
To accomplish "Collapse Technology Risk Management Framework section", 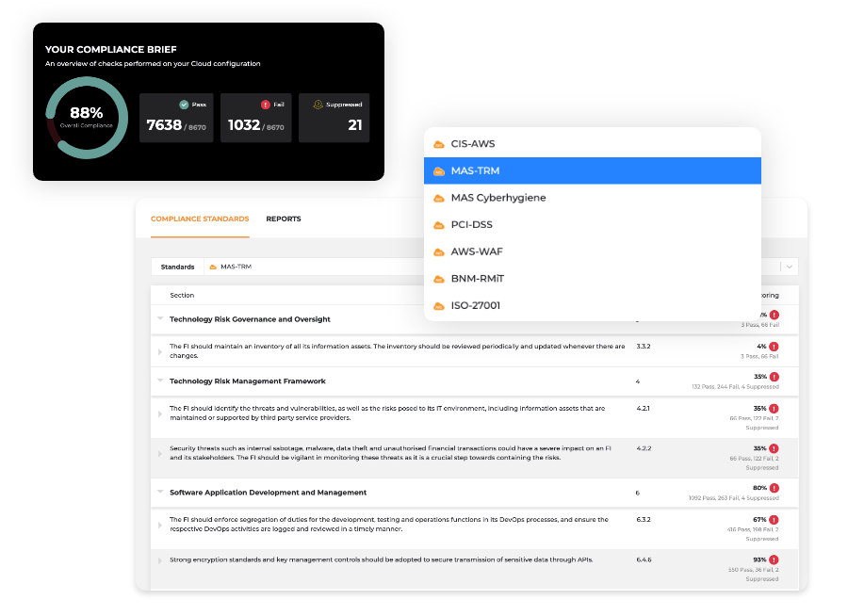I will tap(160, 381).
